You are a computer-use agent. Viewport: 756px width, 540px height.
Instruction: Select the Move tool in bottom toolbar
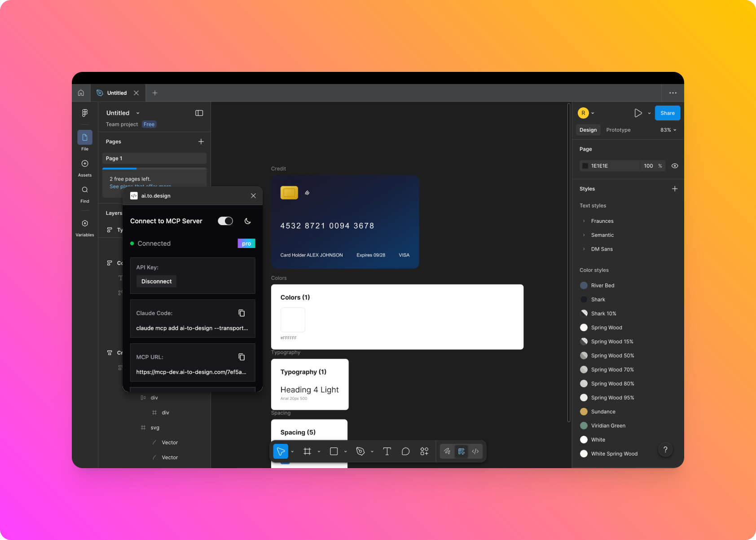tap(281, 451)
